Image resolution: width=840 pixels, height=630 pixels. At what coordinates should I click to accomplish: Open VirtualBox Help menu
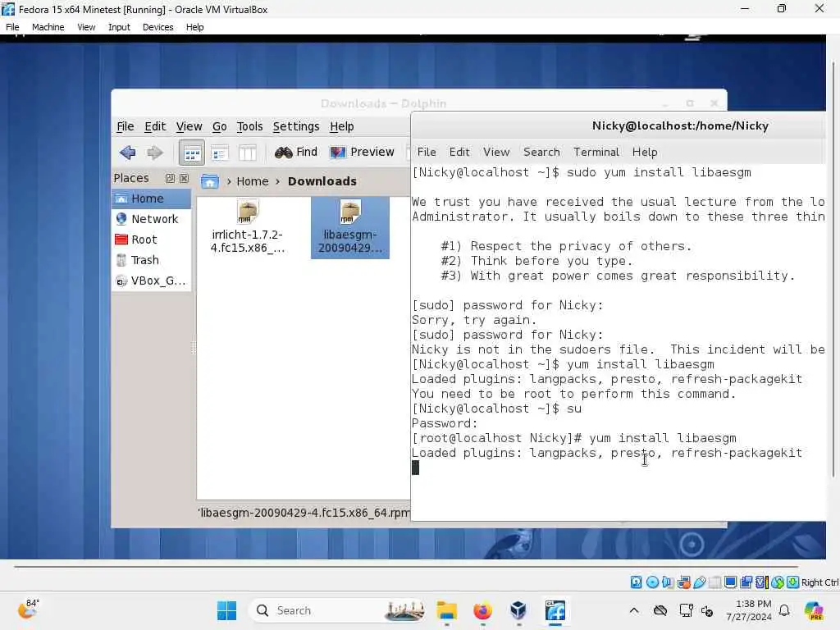(x=195, y=27)
